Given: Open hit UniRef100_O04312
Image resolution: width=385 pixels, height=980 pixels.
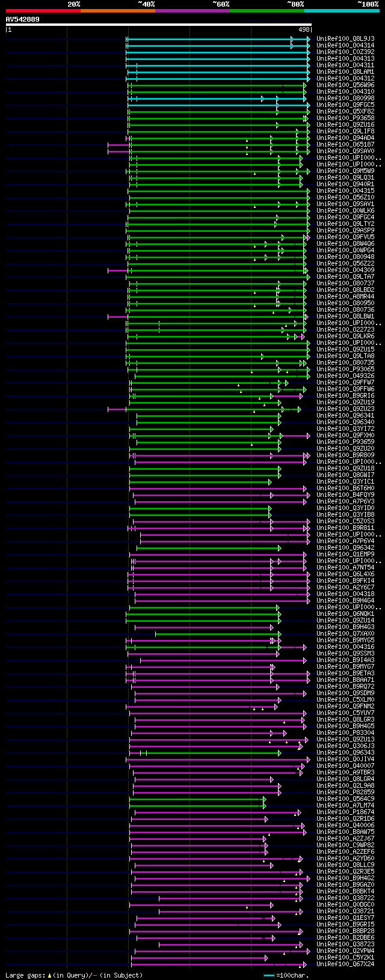Looking at the screenshot, I should pyautogui.click(x=345, y=78).
